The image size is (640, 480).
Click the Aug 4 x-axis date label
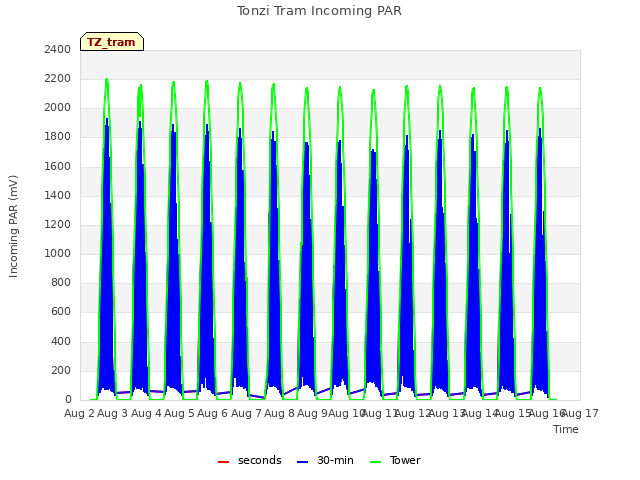tap(146, 413)
